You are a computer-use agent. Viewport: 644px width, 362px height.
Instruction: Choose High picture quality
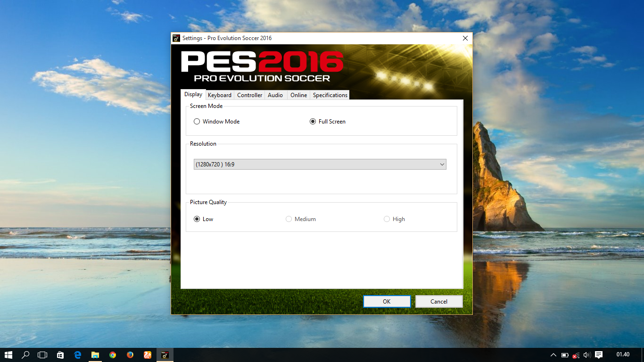point(387,219)
